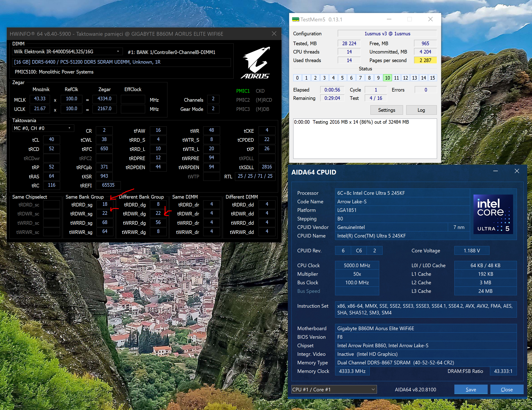Close the TestMem5 window
The height and width of the screenshot is (410, 532).
pyautogui.click(x=431, y=19)
